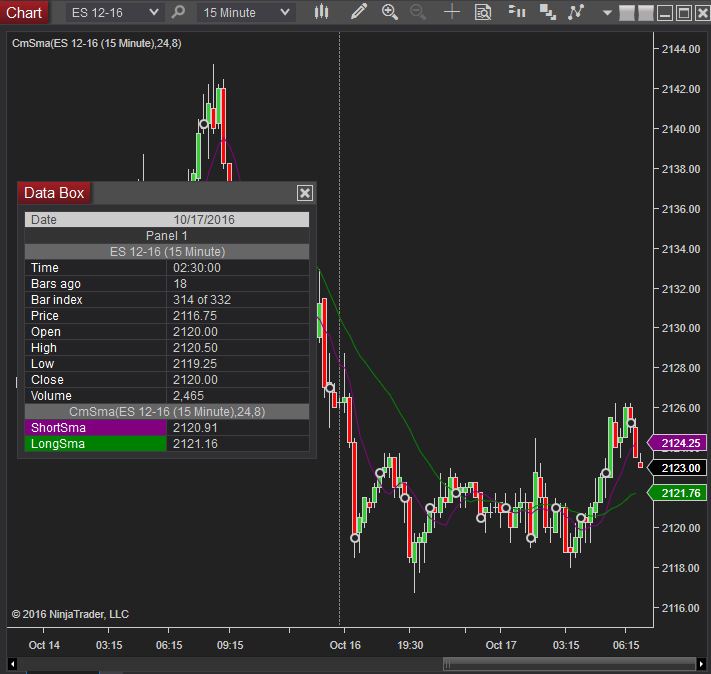Open the ES 12-16 instrument dropdown
This screenshot has height=674, width=711.
pyautogui.click(x=114, y=13)
